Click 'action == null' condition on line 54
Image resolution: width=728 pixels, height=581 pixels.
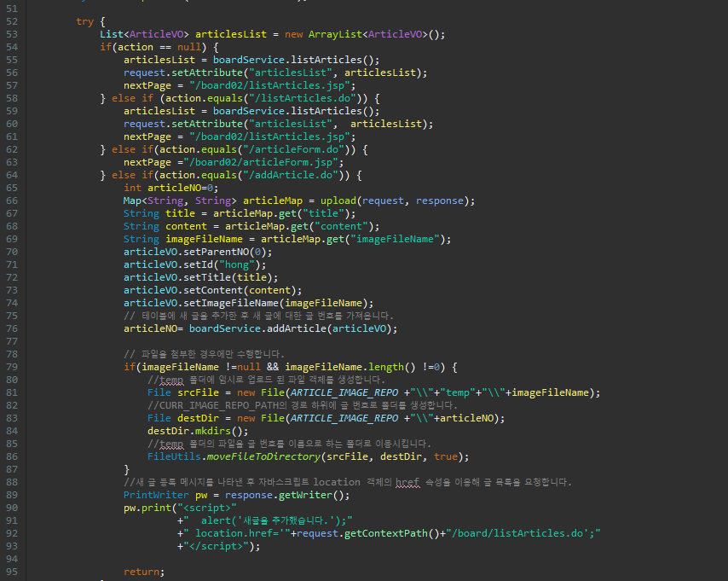click(159, 47)
